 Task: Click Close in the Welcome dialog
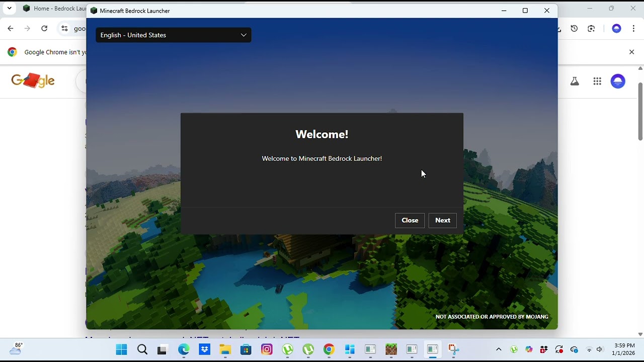[410, 220]
